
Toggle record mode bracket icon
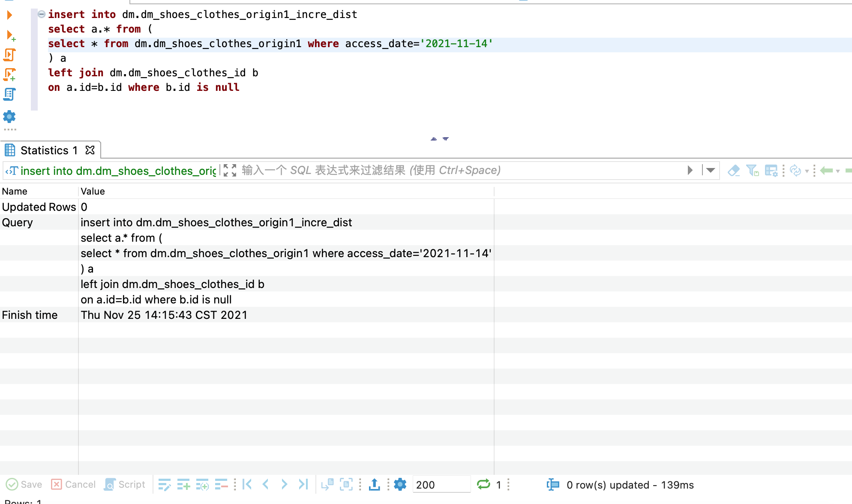coord(346,484)
